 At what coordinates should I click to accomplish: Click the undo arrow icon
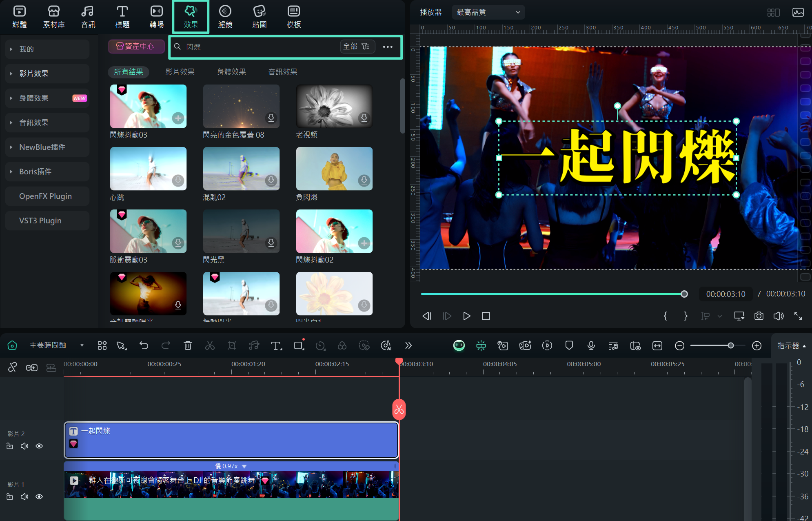pos(144,346)
